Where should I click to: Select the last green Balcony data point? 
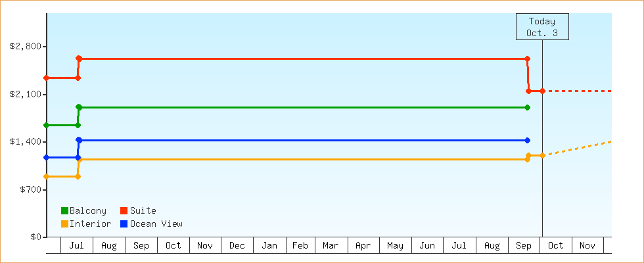pyautogui.click(x=528, y=107)
